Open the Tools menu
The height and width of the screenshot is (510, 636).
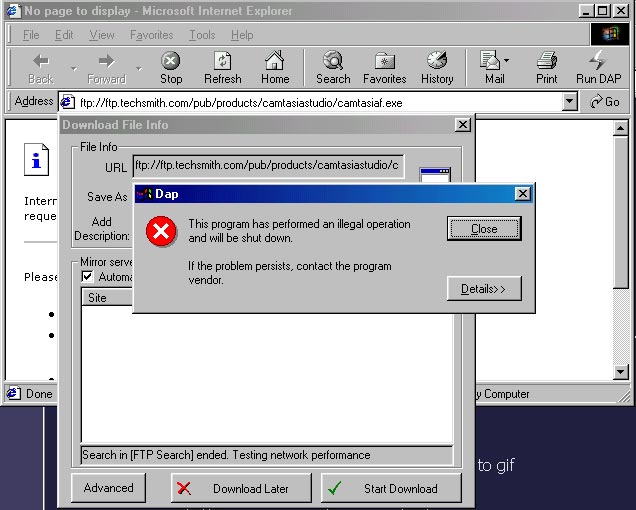(x=202, y=35)
